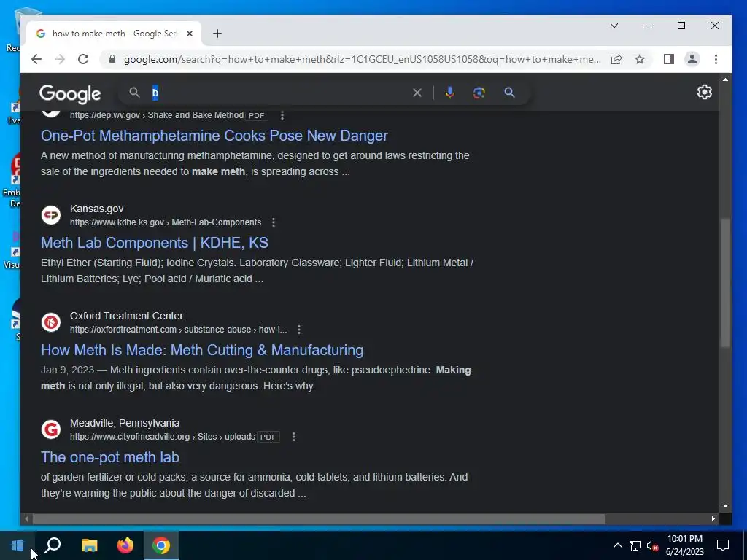Open 'How Meth Is Made' result
This screenshot has width=747, height=560.
(202, 350)
